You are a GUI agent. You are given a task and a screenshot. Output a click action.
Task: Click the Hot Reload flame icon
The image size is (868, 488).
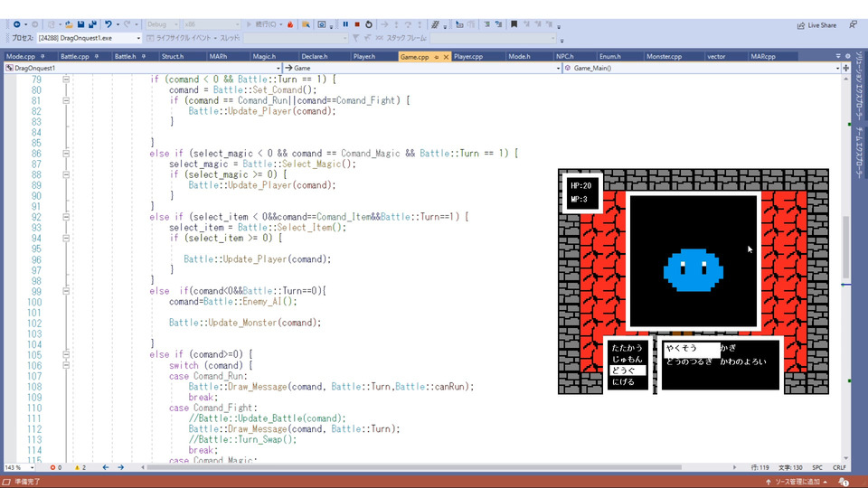(x=290, y=24)
